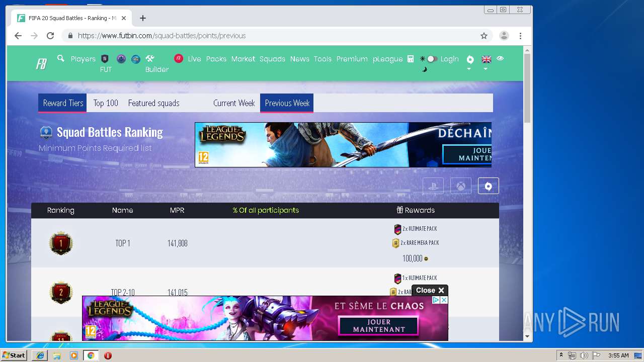Screen dimensions: 644x362
Task: Toggle the day/night theme switch
Action: click(x=432, y=59)
